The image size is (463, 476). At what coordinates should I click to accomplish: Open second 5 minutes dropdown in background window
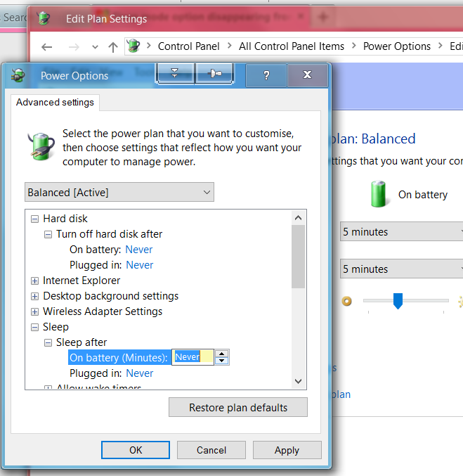click(402, 269)
